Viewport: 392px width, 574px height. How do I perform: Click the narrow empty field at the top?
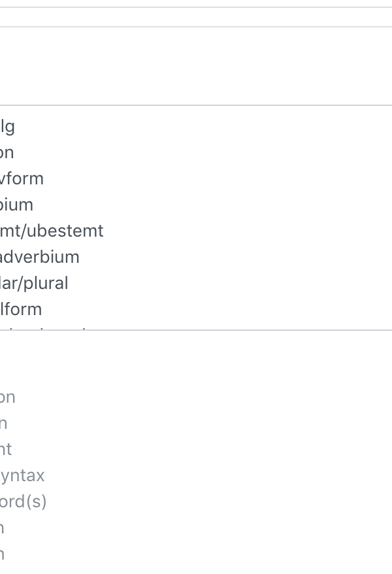click(196, 17)
